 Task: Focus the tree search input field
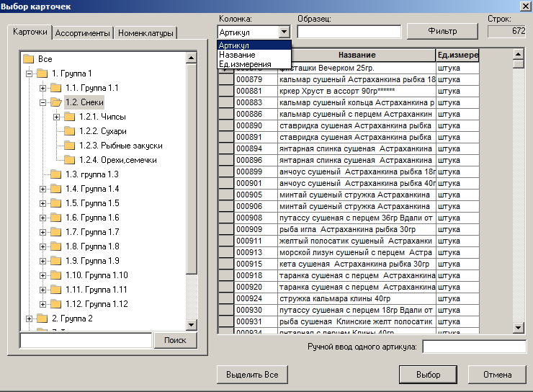86,340
